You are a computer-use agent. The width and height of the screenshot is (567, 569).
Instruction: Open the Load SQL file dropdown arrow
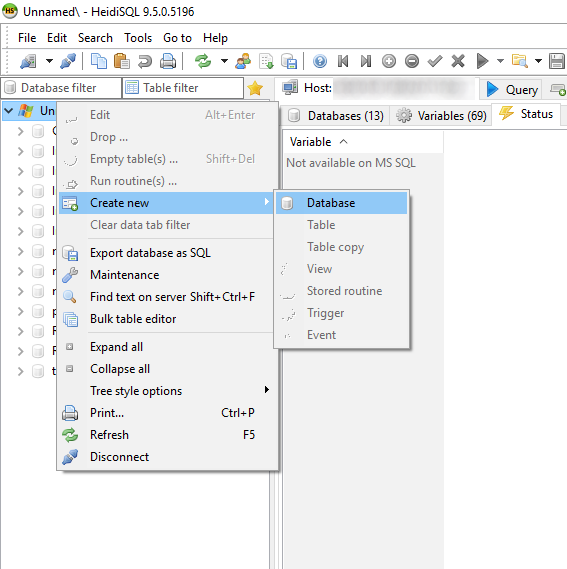(538, 61)
